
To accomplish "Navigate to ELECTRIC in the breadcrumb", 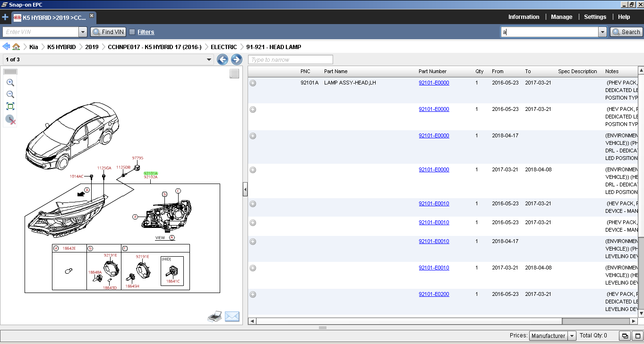I will tap(224, 47).
